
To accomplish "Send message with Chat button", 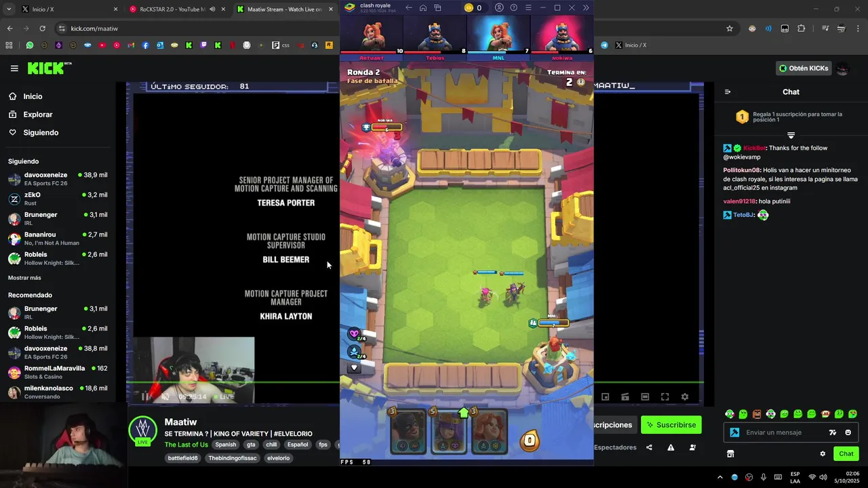I will pos(846,454).
